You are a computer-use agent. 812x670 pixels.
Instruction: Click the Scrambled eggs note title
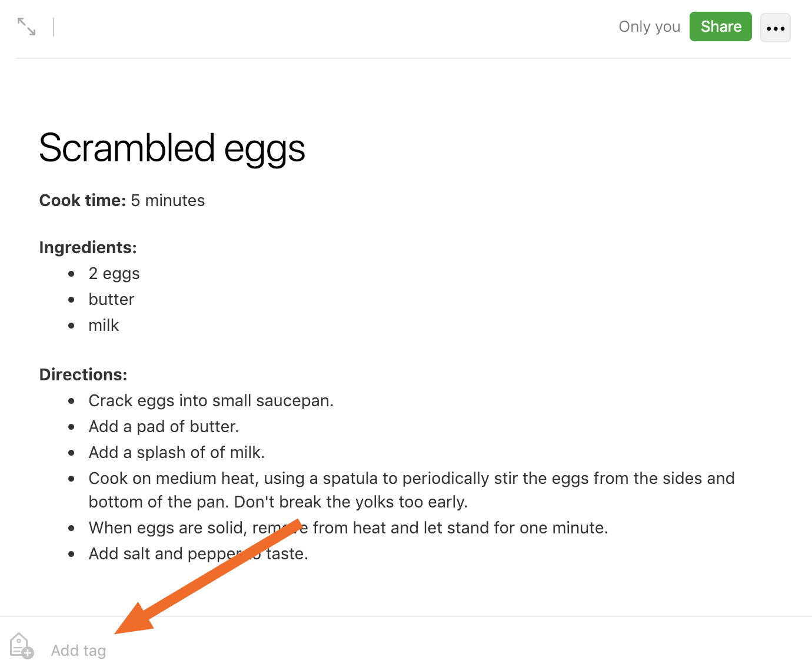172,148
